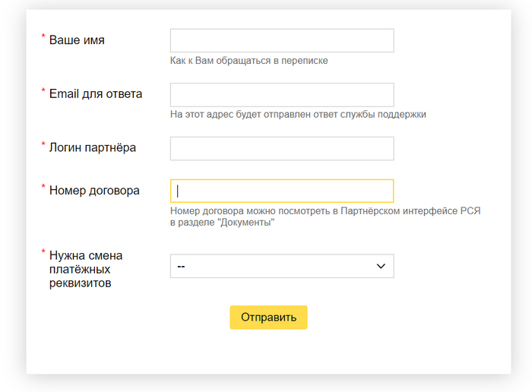Click the "Логин партнёра" label
The image size is (532, 392).
point(93,147)
